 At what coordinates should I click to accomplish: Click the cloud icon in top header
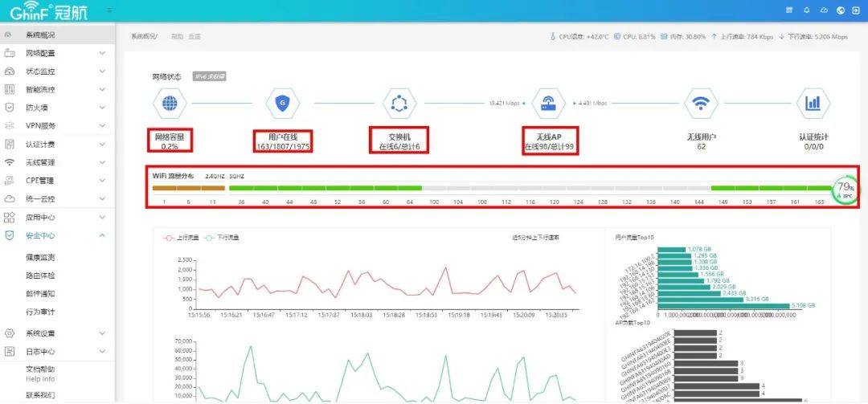click(824, 10)
